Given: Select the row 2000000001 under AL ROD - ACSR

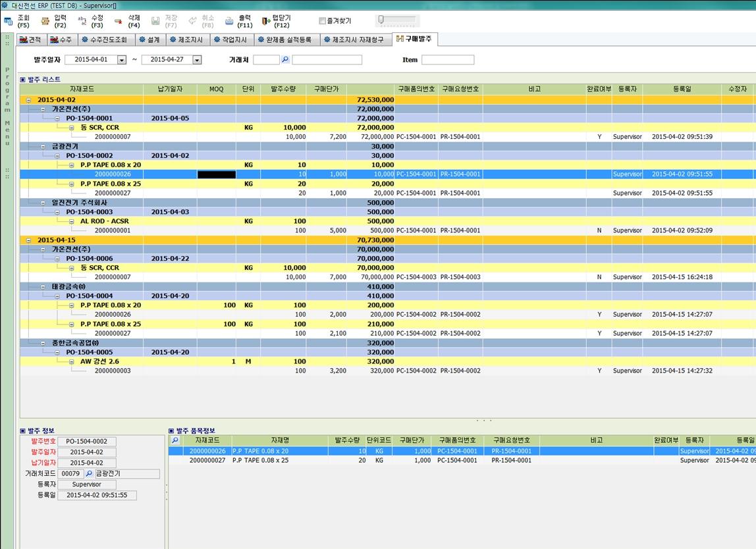Looking at the screenshot, I should (388, 230).
